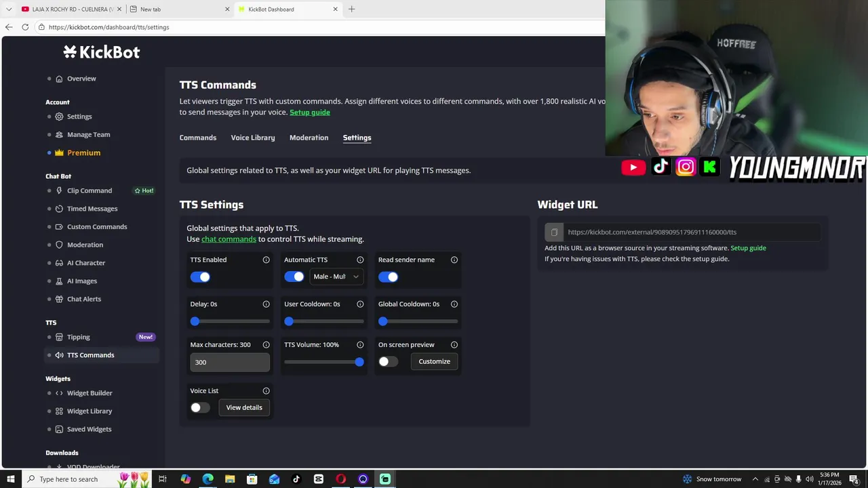Select the Chat Alerts calendar icon
The image size is (868, 488).
click(x=59, y=299)
